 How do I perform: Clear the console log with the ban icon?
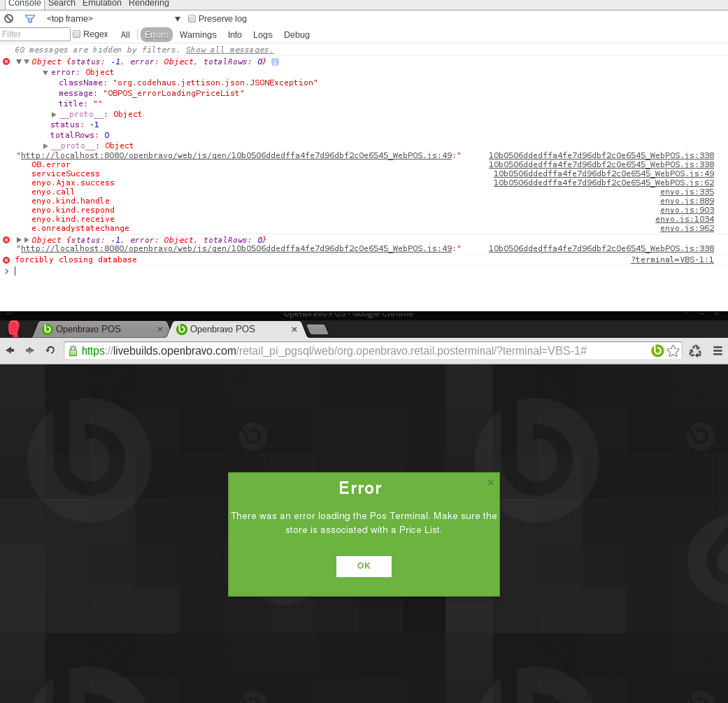tap(9, 19)
